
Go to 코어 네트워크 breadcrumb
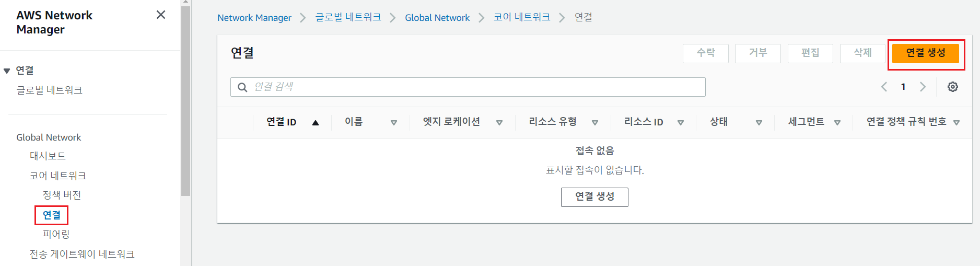click(522, 17)
